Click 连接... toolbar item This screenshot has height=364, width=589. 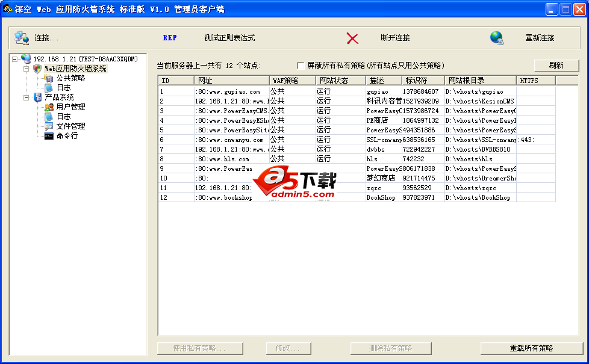[x=46, y=37]
